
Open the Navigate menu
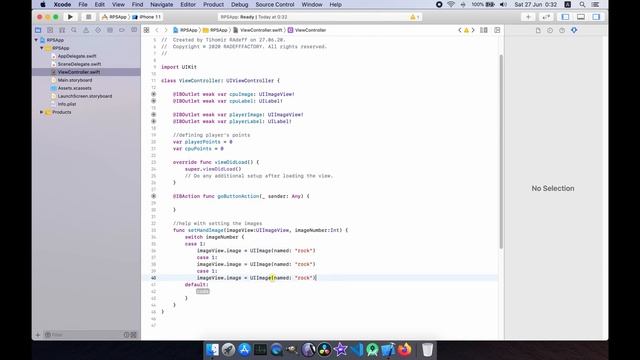pos(162,4)
